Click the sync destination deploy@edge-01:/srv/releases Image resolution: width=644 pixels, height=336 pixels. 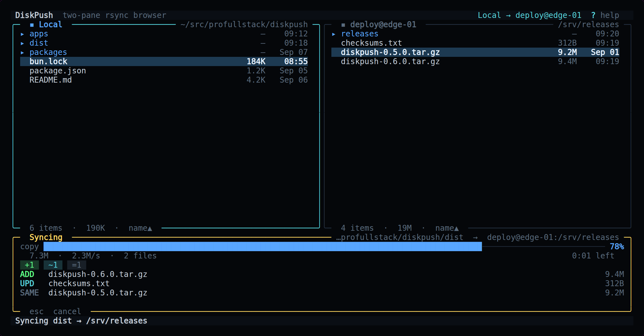click(553, 237)
